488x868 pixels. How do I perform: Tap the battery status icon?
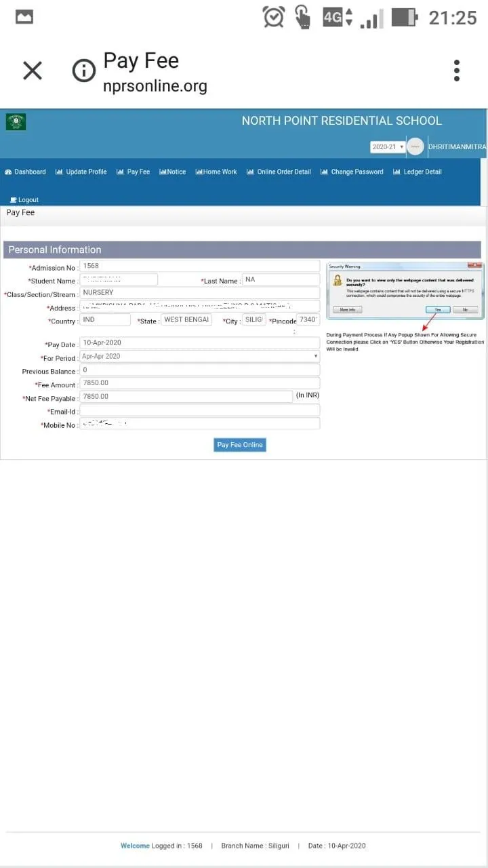pos(405,17)
